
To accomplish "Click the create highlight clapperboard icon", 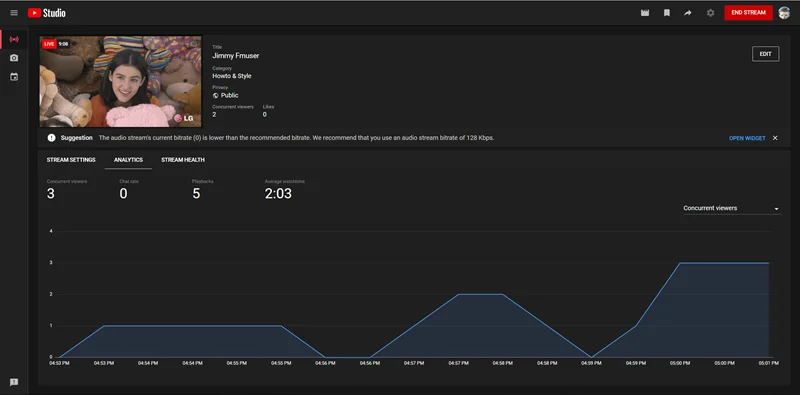I will point(645,13).
